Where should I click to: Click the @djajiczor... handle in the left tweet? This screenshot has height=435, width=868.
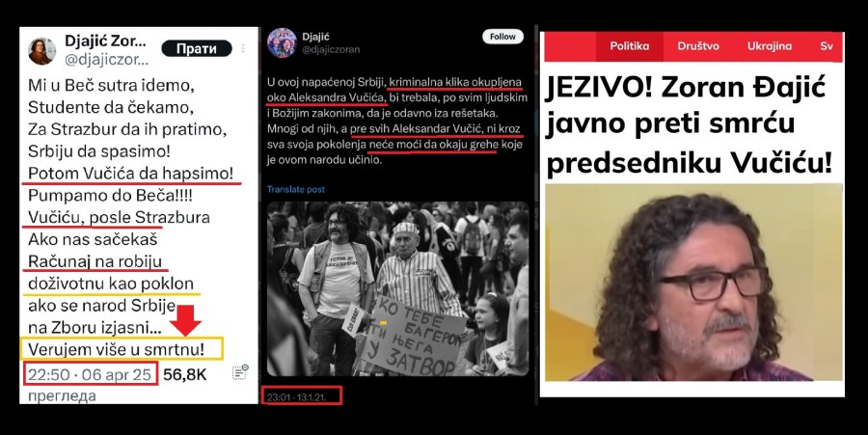coord(106,61)
